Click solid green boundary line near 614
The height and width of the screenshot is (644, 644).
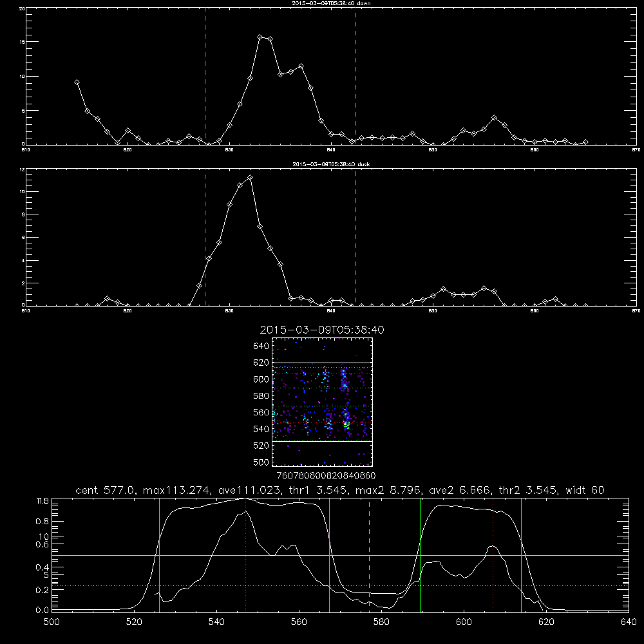click(x=521, y=554)
